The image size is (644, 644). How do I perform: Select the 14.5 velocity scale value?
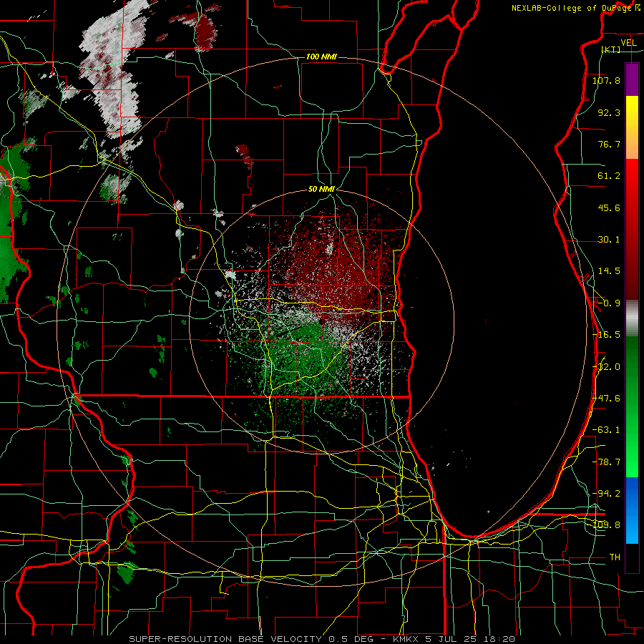tap(609, 271)
